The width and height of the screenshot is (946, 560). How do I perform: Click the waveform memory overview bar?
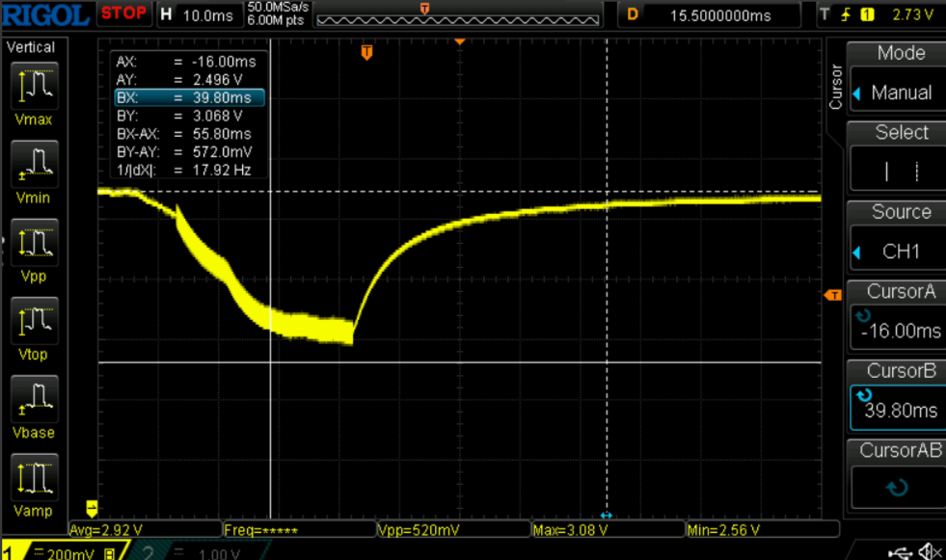click(x=458, y=20)
